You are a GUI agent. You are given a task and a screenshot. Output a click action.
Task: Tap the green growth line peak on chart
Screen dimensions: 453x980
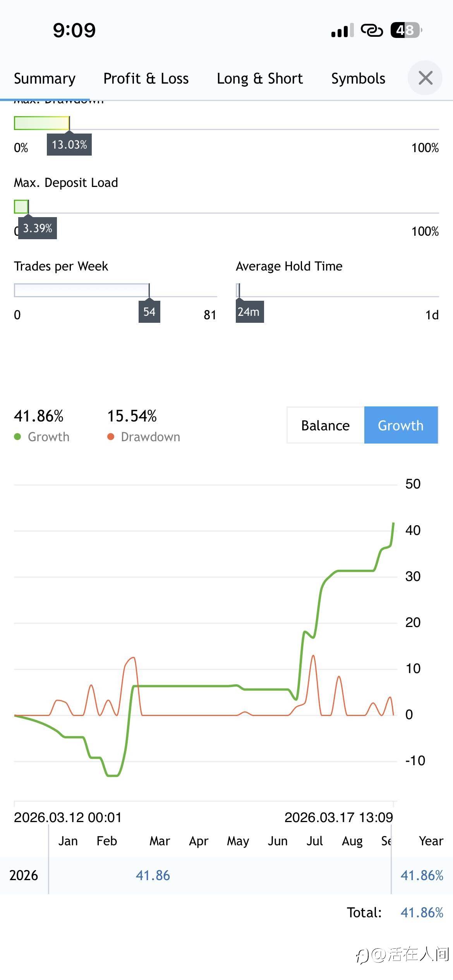(393, 524)
